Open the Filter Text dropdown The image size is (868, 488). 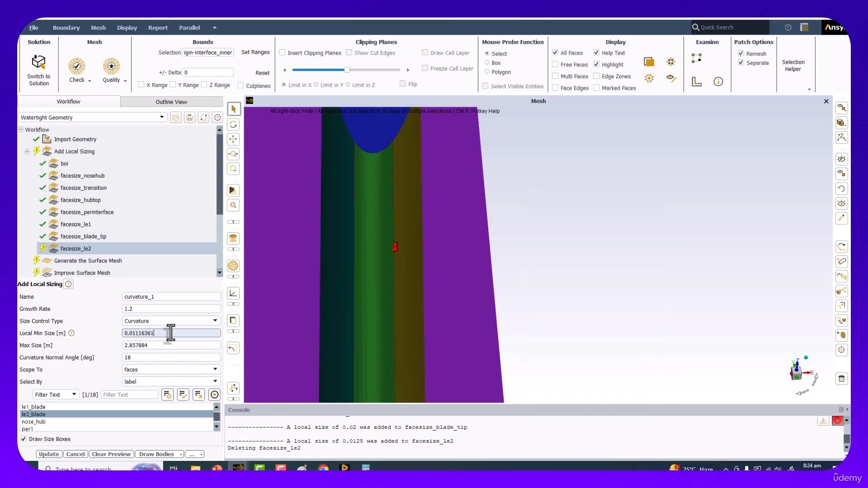tap(56, 395)
